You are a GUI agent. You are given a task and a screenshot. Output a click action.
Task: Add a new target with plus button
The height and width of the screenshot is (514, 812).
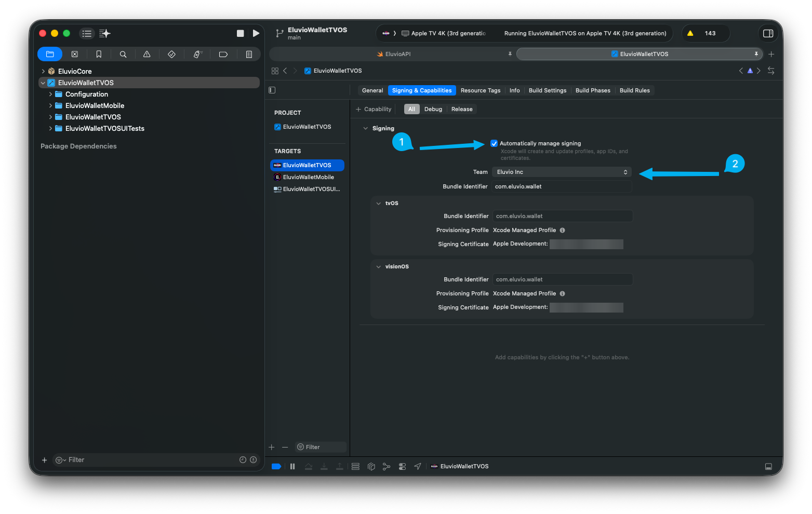coord(271,447)
